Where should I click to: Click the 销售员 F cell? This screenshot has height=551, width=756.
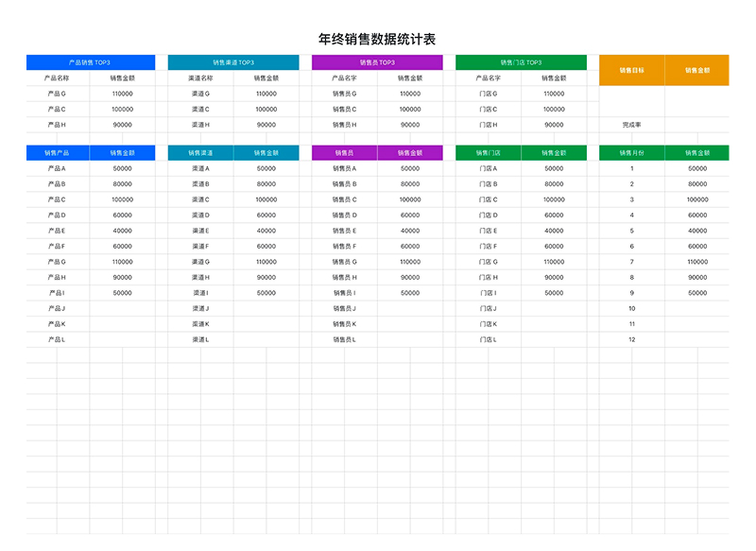(x=344, y=246)
